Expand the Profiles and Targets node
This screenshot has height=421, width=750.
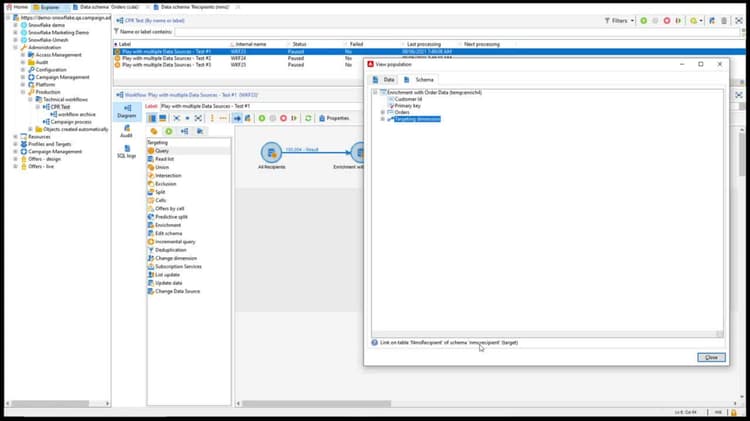pyautogui.click(x=15, y=144)
